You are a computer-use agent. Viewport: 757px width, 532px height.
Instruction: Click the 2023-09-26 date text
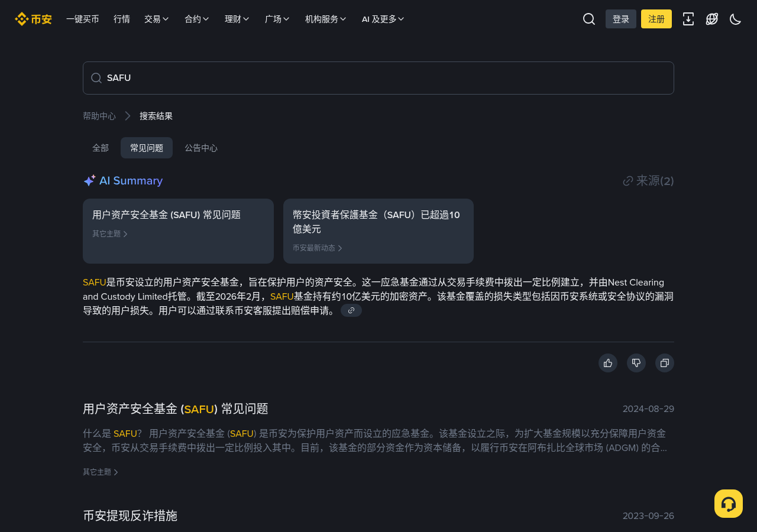[648, 516]
